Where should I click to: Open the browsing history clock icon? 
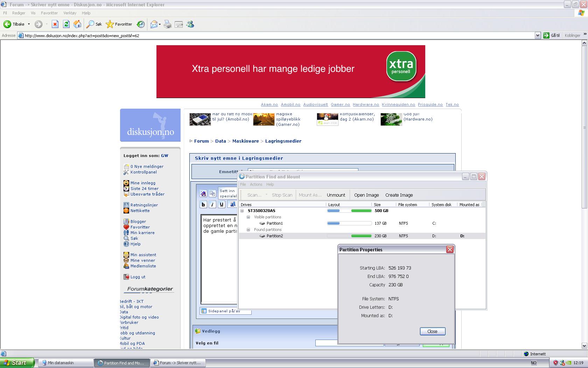coord(141,24)
